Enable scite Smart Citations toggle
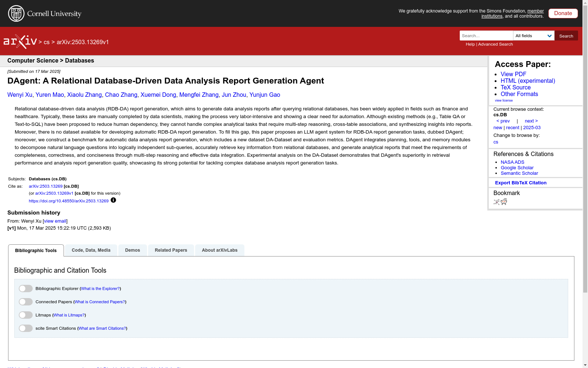The width and height of the screenshot is (588, 368). coord(26,328)
